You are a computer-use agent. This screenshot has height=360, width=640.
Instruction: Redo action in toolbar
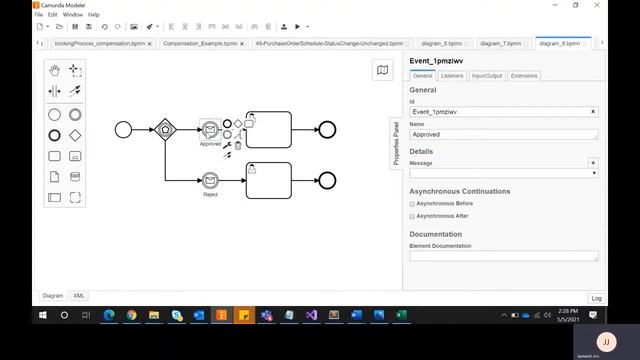coord(118,27)
